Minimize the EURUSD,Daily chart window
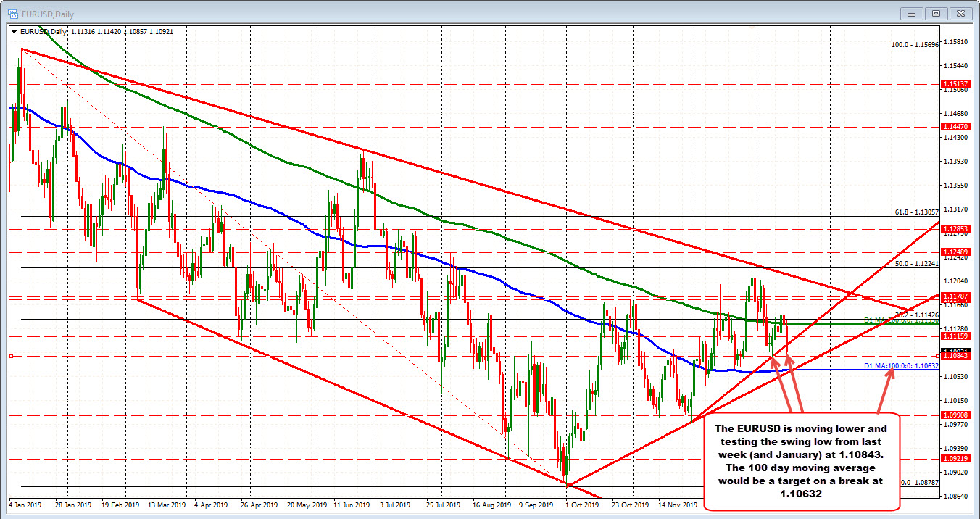 pyautogui.click(x=913, y=13)
